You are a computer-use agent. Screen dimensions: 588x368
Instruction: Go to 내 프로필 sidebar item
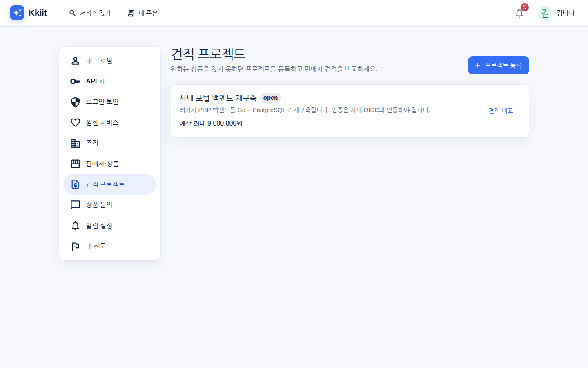(110, 61)
